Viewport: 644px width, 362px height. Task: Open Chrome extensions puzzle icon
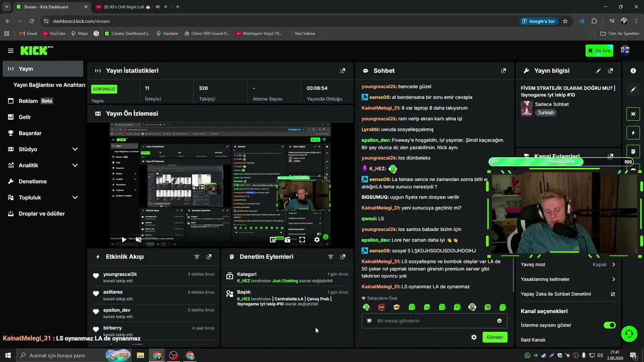pyautogui.click(x=594, y=21)
